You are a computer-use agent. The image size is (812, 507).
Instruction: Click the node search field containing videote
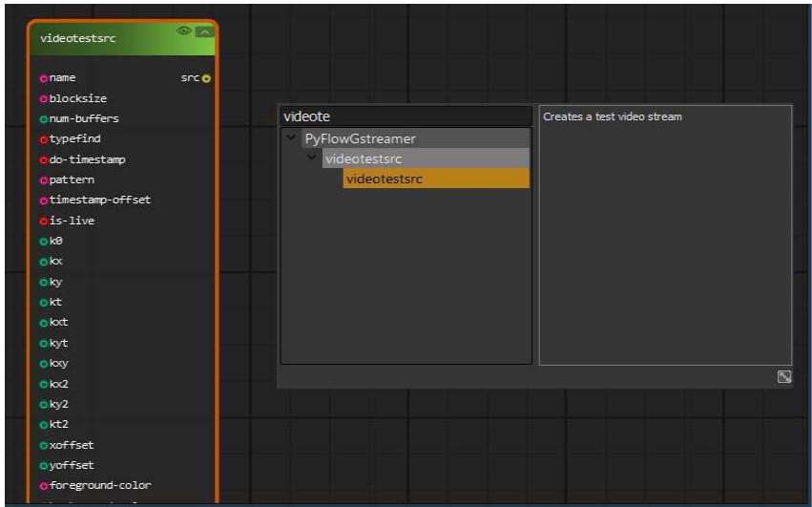(406, 116)
